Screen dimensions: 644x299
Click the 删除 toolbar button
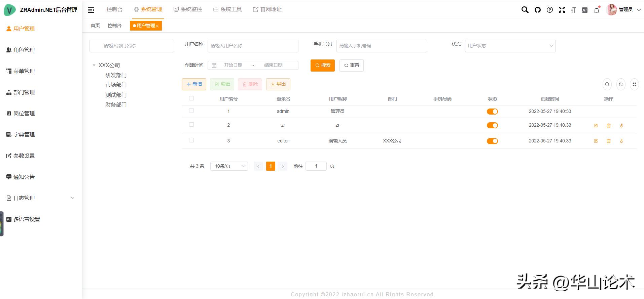pyautogui.click(x=250, y=84)
